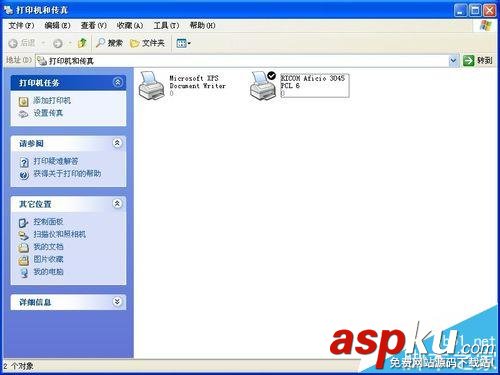Image resolution: width=500 pixels, height=375 pixels.
Task: Collapse the 请参阅 panel
Action: [x=117, y=143]
